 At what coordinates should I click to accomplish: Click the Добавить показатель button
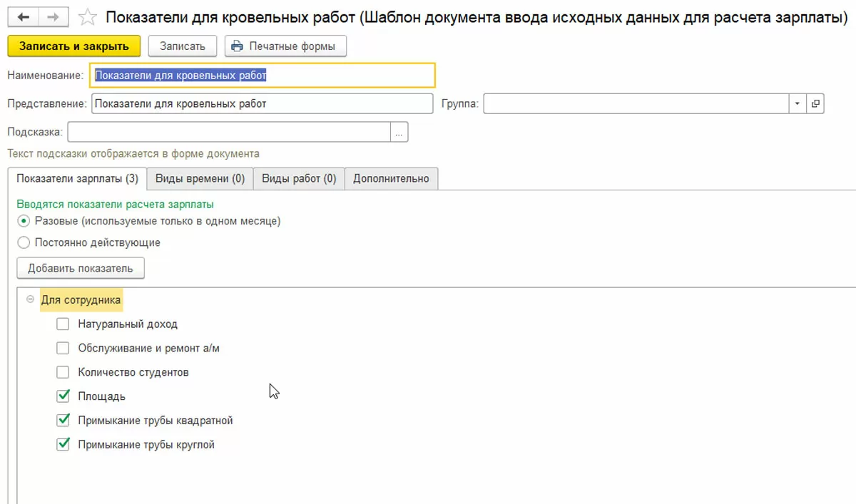click(81, 269)
